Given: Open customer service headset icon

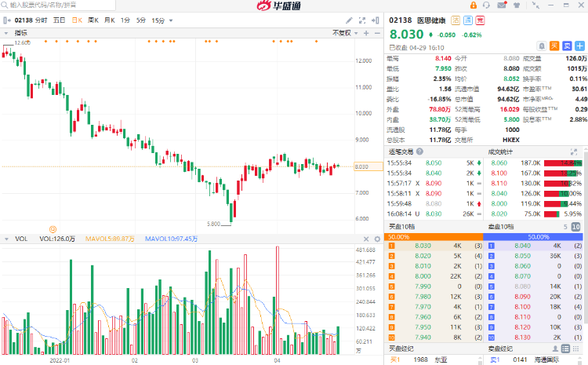Looking at the screenshot, I should point(487,5).
